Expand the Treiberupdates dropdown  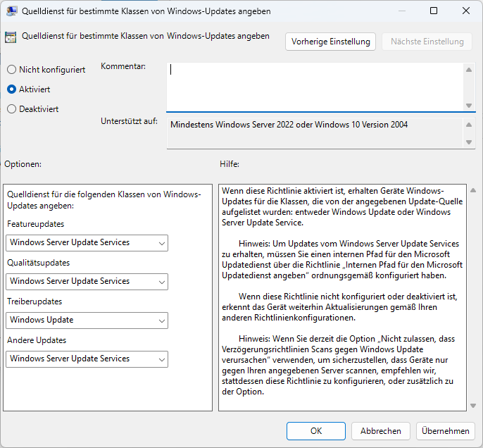(x=87, y=321)
